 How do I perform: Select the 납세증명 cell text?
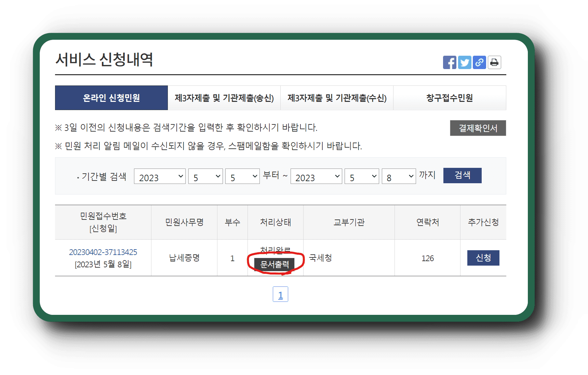pos(184,258)
